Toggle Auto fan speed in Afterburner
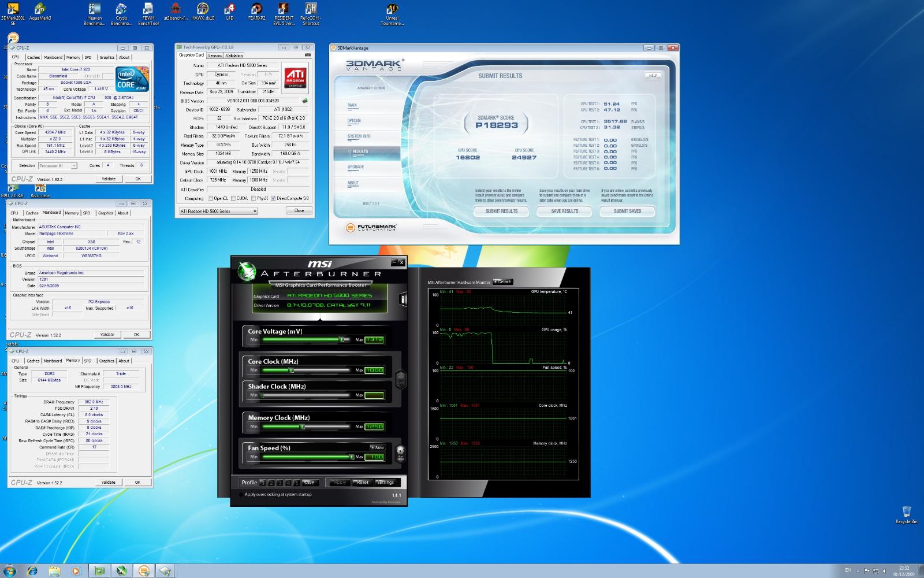Image resolution: width=924 pixels, height=578 pixels. point(377,447)
